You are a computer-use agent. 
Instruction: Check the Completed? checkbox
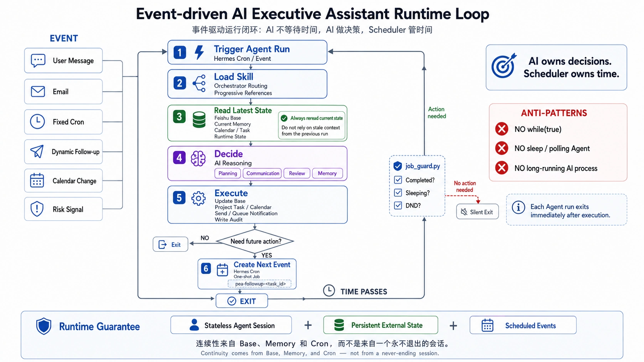(398, 180)
